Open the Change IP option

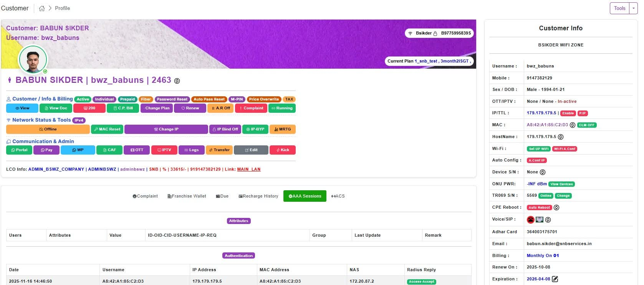tap(166, 129)
